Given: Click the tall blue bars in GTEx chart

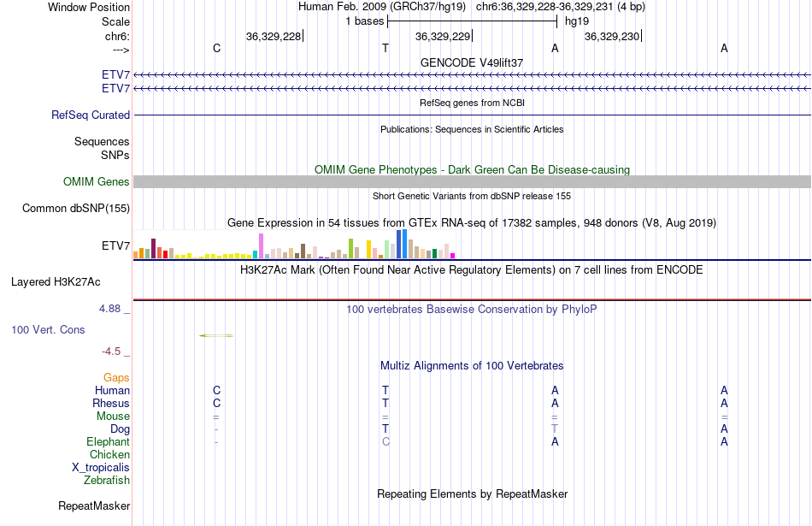Looking at the screenshot, I should (402, 244).
